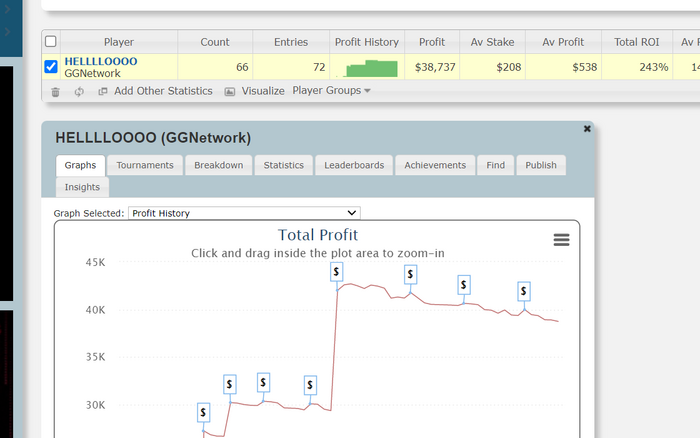Click the refresh icon below the table

(x=79, y=92)
